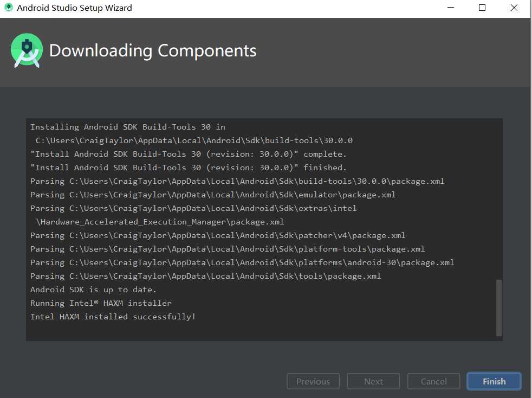Click the Build-Tools 30 'complete.' line
532x398 pixels.
[x=189, y=154]
